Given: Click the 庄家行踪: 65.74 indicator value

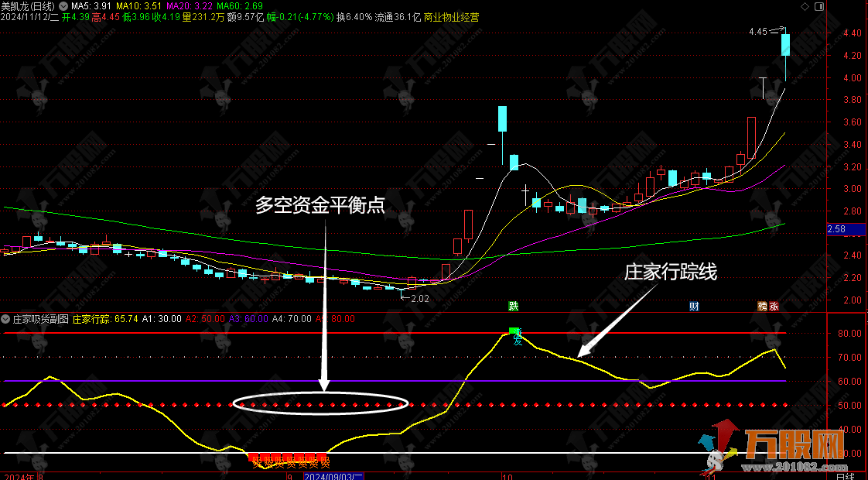Looking at the screenshot, I should pyautogui.click(x=105, y=319).
